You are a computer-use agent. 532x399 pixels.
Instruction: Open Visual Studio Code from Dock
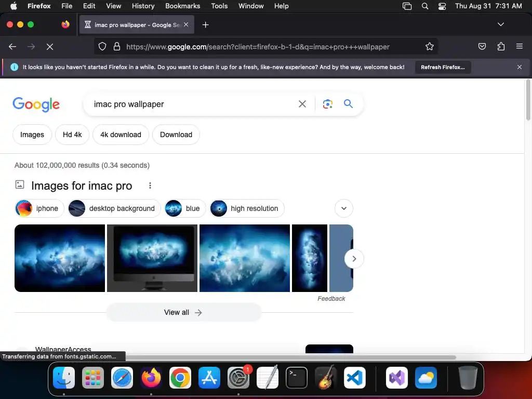click(355, 377)
